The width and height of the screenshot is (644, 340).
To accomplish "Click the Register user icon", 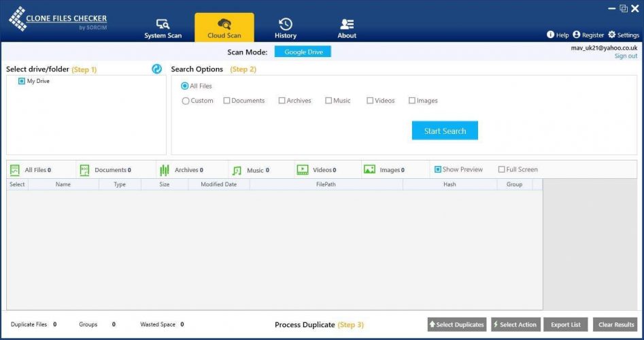I will [576, 35].
